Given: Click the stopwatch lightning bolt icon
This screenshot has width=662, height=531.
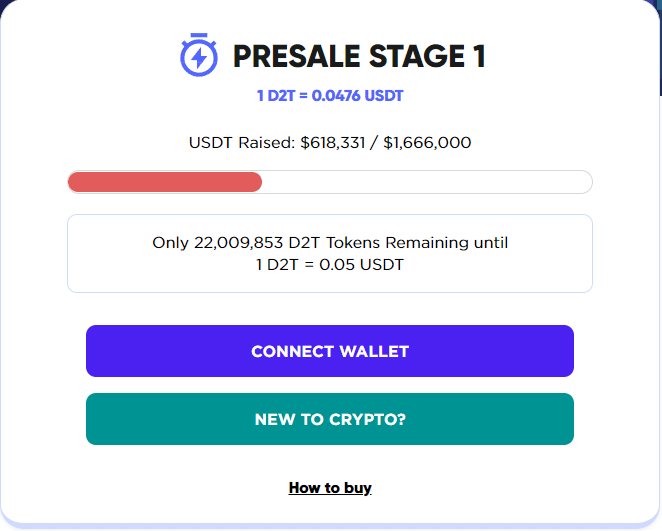Looking at the screenshot, I should pos(199,55).
